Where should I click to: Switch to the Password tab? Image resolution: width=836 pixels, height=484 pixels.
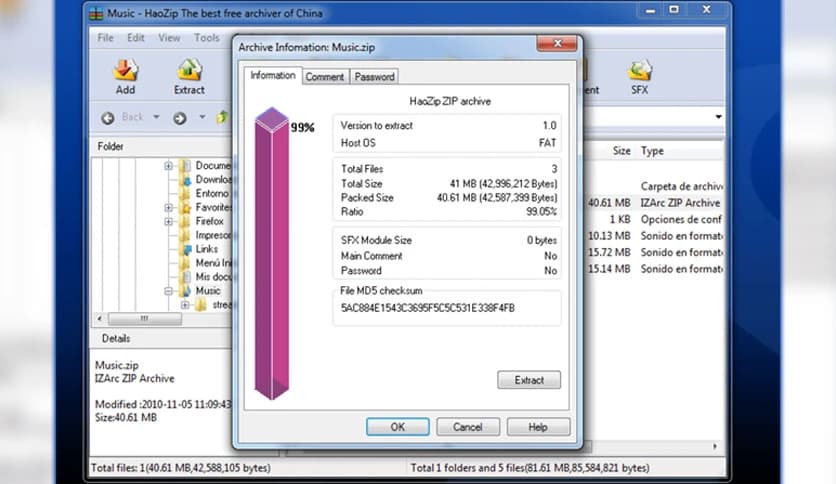[374, 77]
